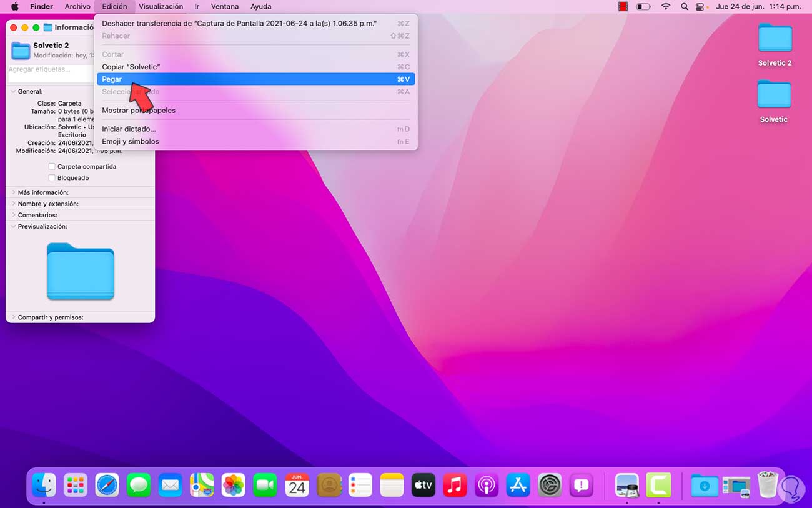This screenshot has height=508, width=812.
Task: Select the Solvetic 2 desktop folder
Action: tap(775, 40)
